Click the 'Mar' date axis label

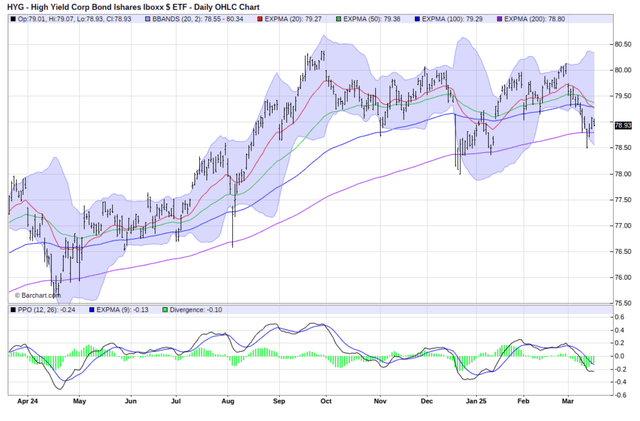point(568,401)
